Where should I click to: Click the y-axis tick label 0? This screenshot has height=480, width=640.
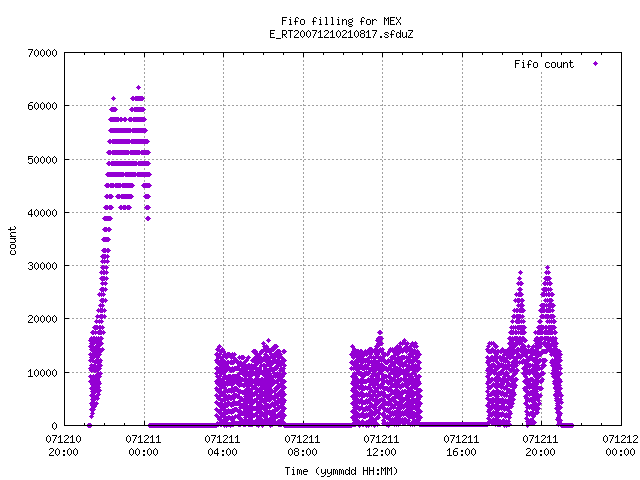[x=54, y=426]
